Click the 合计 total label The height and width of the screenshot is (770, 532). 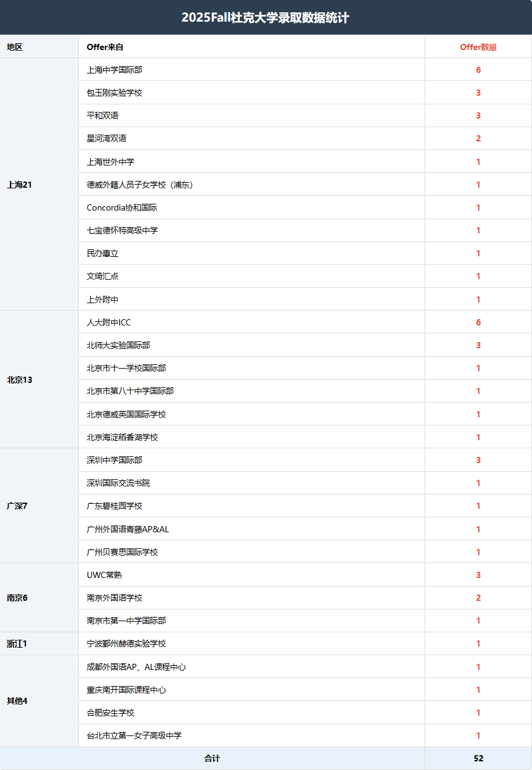pos(212,758)
